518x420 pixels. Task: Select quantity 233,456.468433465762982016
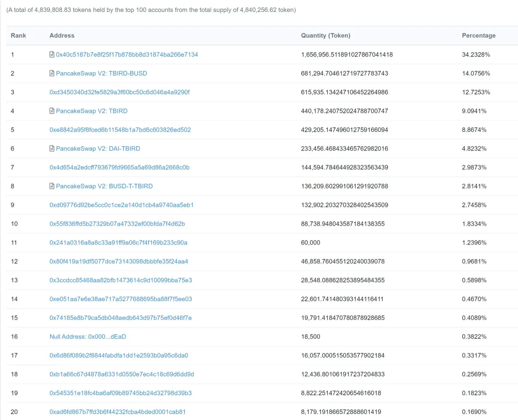(x=345, y=149)
